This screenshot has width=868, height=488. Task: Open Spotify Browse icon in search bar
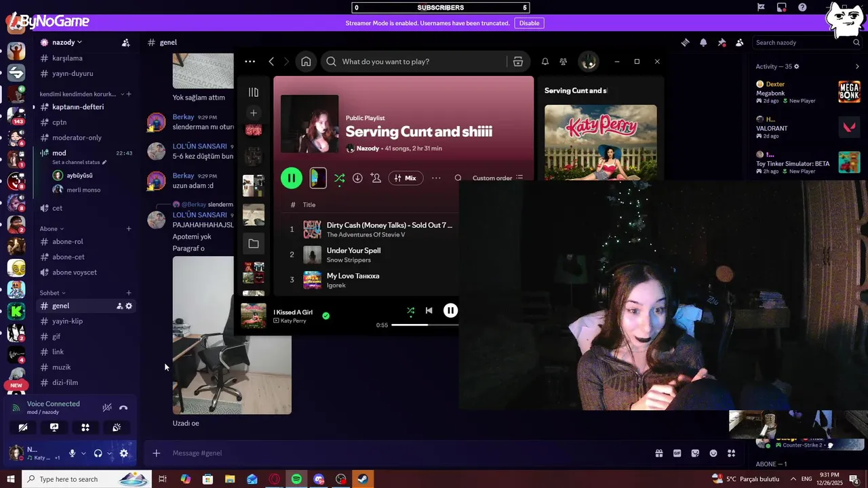point(518,62)
